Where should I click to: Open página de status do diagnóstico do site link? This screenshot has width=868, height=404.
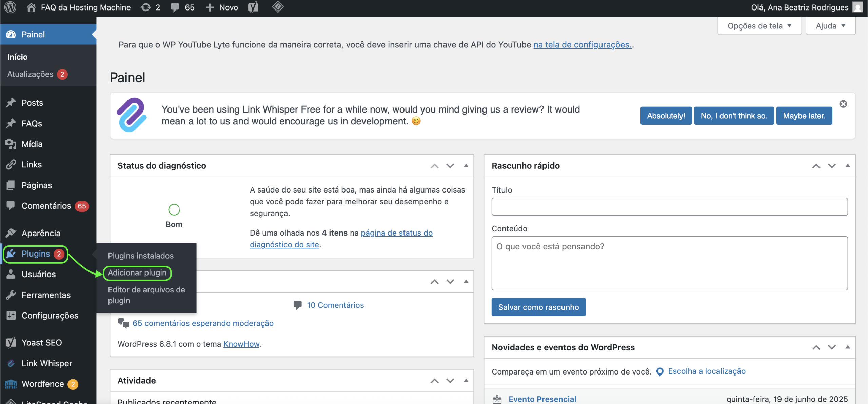[341, 239]
